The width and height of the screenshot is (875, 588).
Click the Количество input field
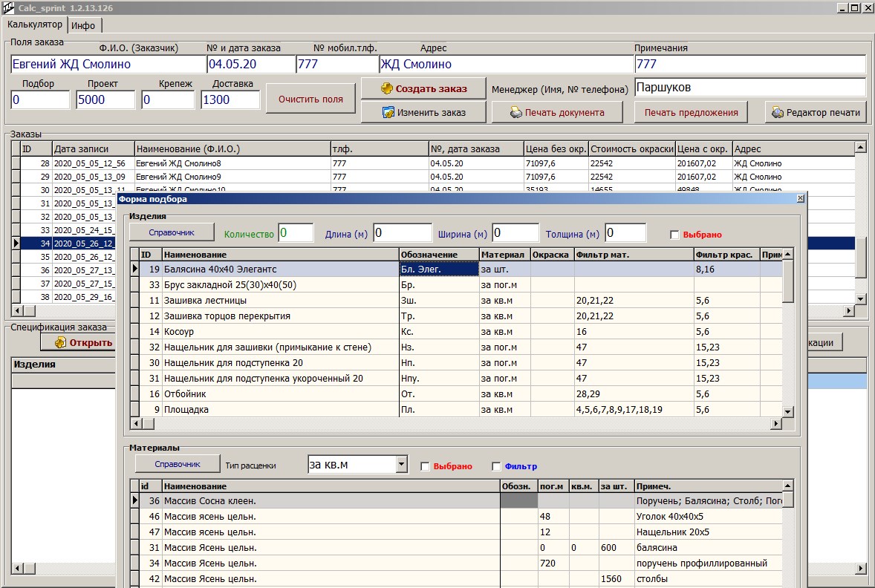click(296, 233)
